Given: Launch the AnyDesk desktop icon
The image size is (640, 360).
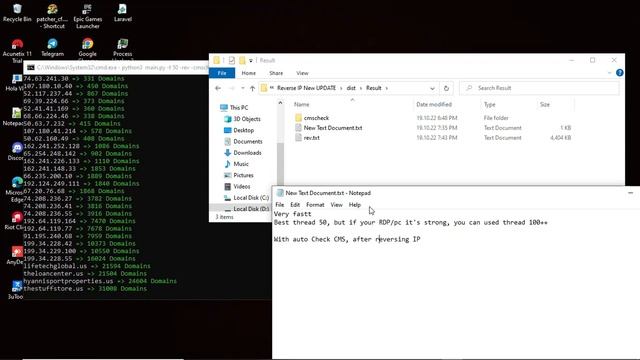Looking at the screenshot, I should (x=16, y=256).
